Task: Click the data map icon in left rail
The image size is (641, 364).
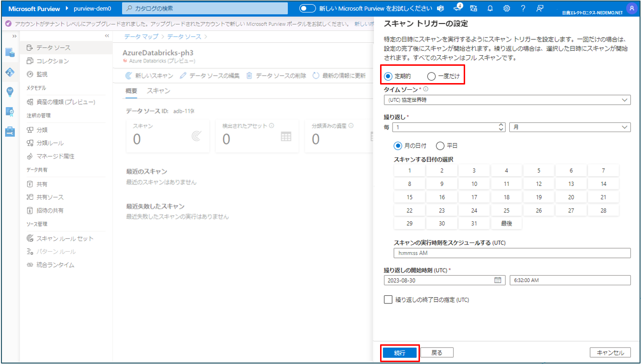Action: [10, 72]
